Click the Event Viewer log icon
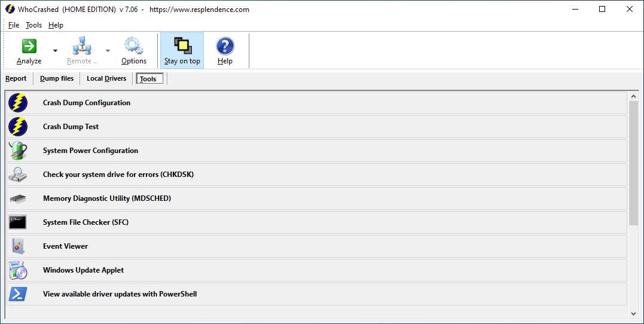Viewport: 644px width, 324px height. tap(18, 246)
